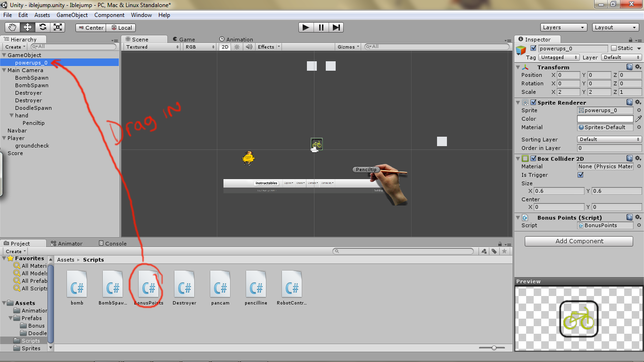Enable the Static checkbox
Image resolution: width=644 pixels, height=362 pixels.
click(x=613, y=48)
